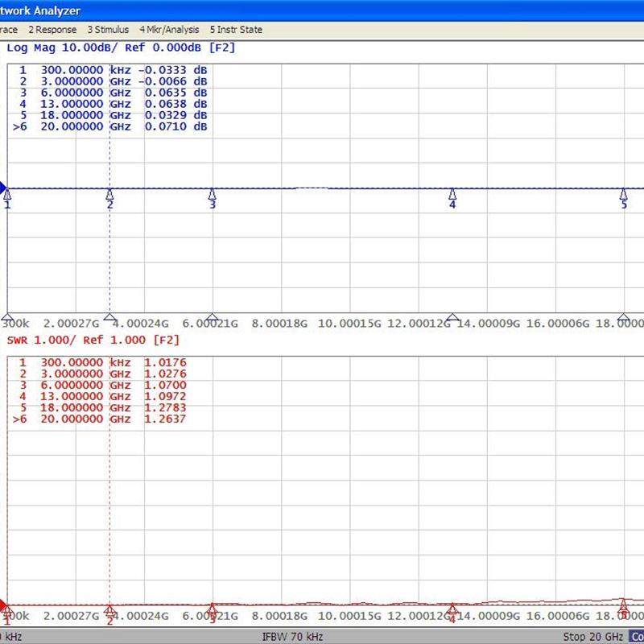Click red marker 3 row with SWR 1.0700
644x644 pixels.
point(103,386)
